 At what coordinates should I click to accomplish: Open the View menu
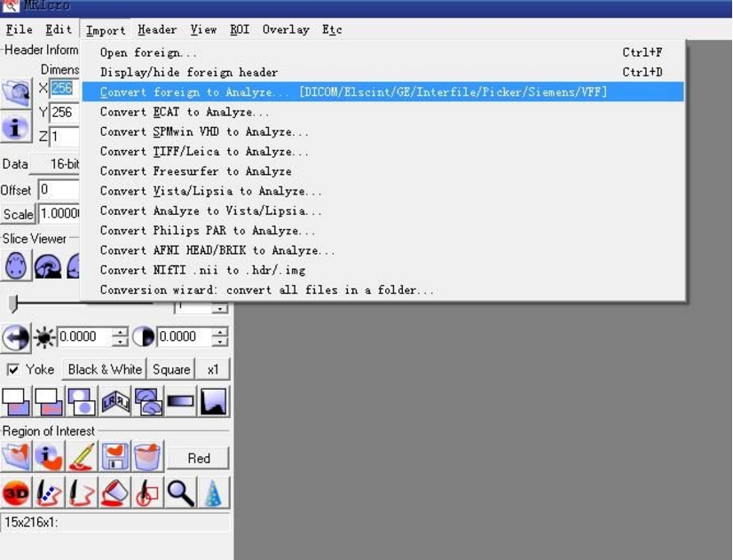(x=203, y=29)
